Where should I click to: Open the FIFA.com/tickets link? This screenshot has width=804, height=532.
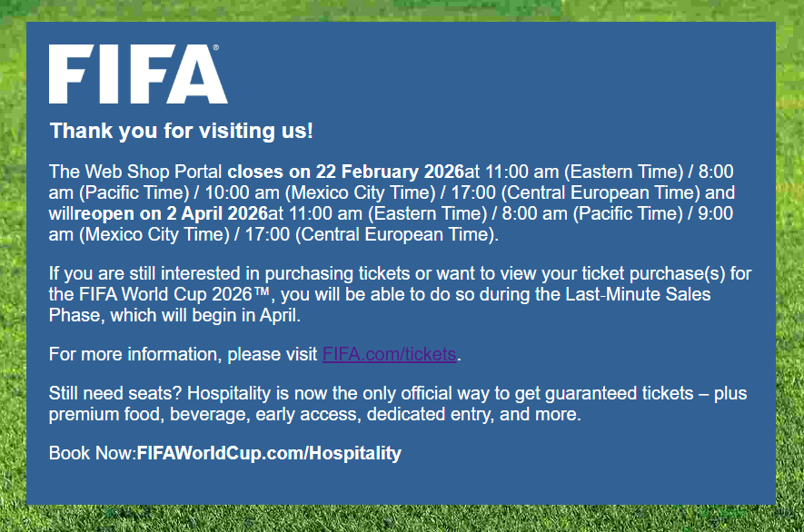[x=389, y=354]
